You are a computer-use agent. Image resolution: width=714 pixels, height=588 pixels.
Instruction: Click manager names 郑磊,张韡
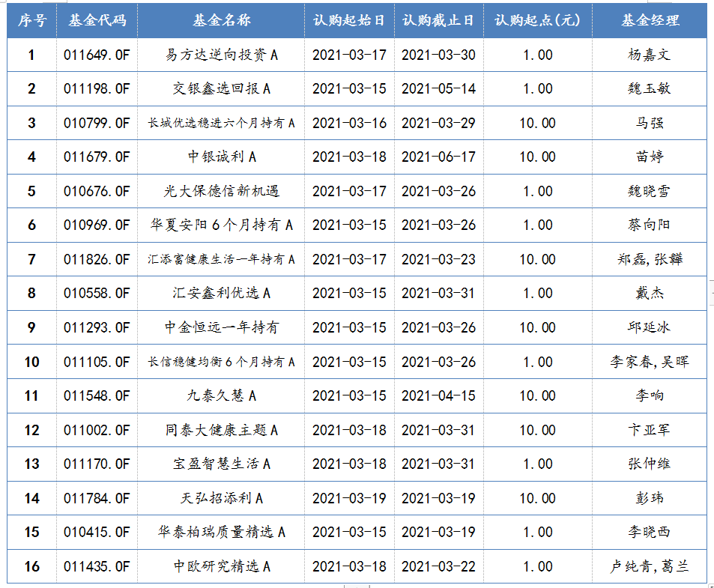[x=650, y=259]
